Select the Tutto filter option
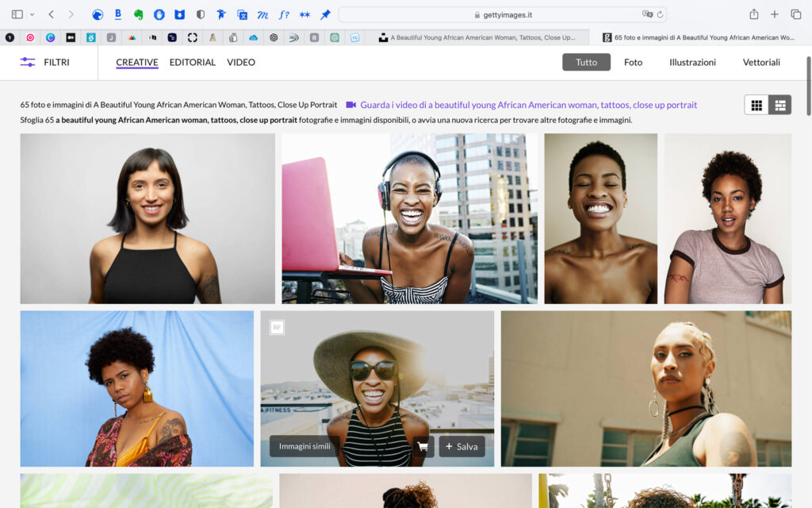The image size is (812, 508). [x=586, y=62]
